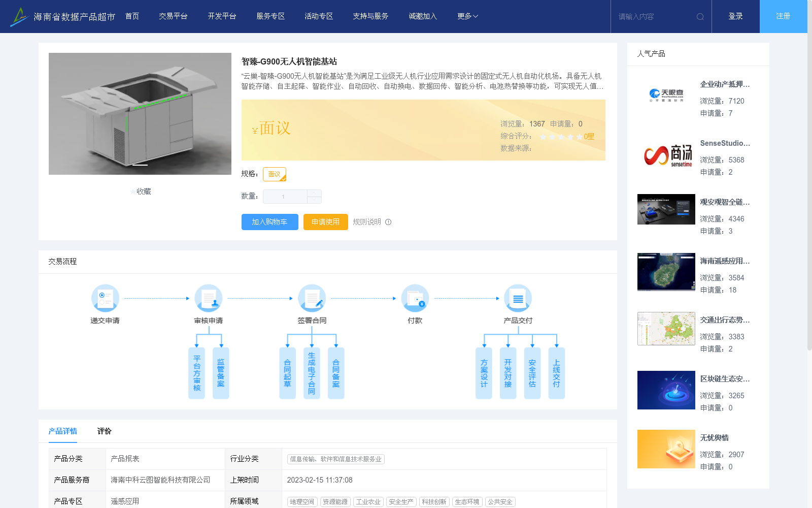Viewport: 812px width, 508px height.
Task: Click the 公共安全 domain tag
Action: (500, 502)
